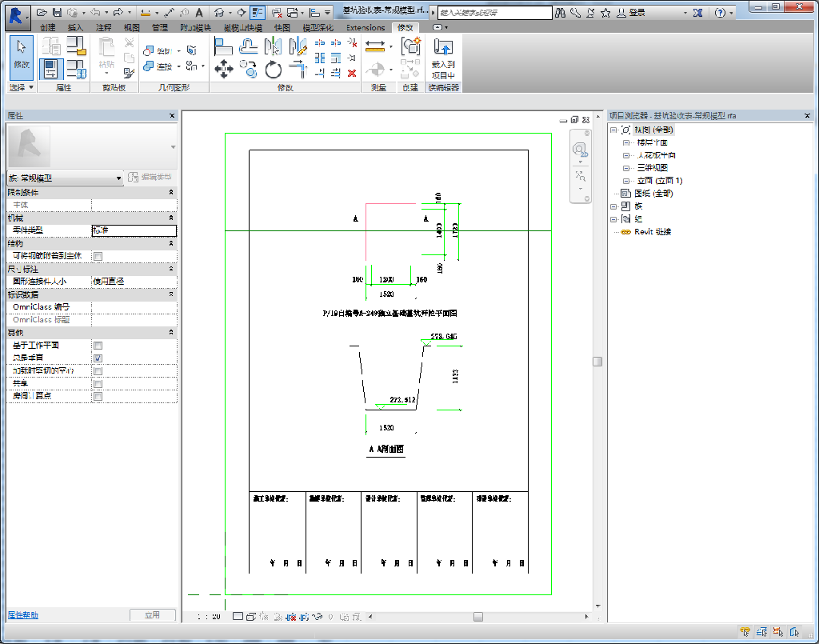Expand '楼层平面' node in project browser
This screenshot has height=644, width=819.
pos(625,142)
